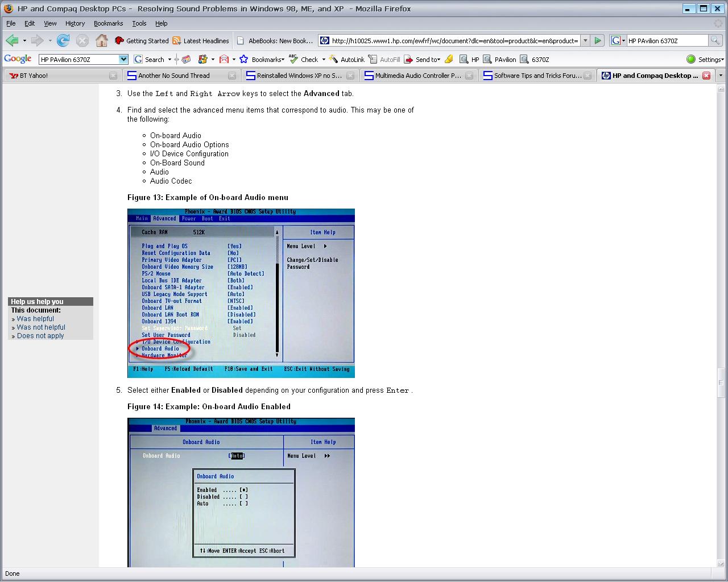Viewport: 728px width, 582px height.
Task: Open the Latest Headlines feed bookmark
Action: point(201,41)
